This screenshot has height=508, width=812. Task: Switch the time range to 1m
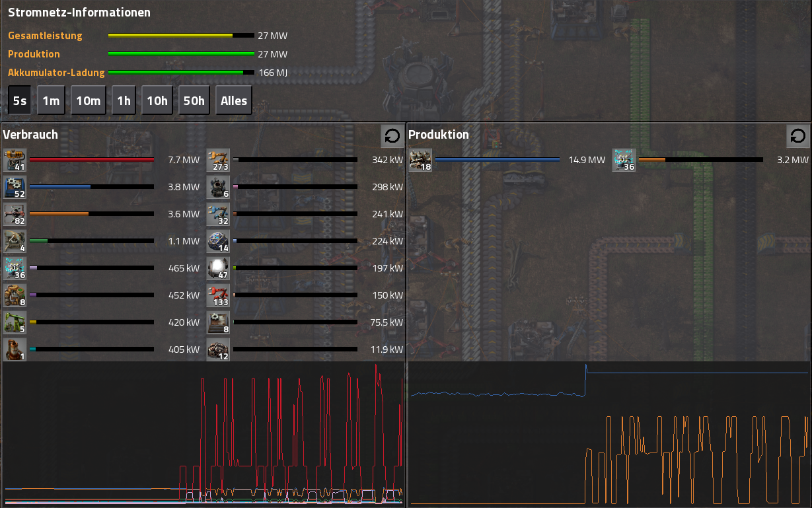(x=51, y=100)
